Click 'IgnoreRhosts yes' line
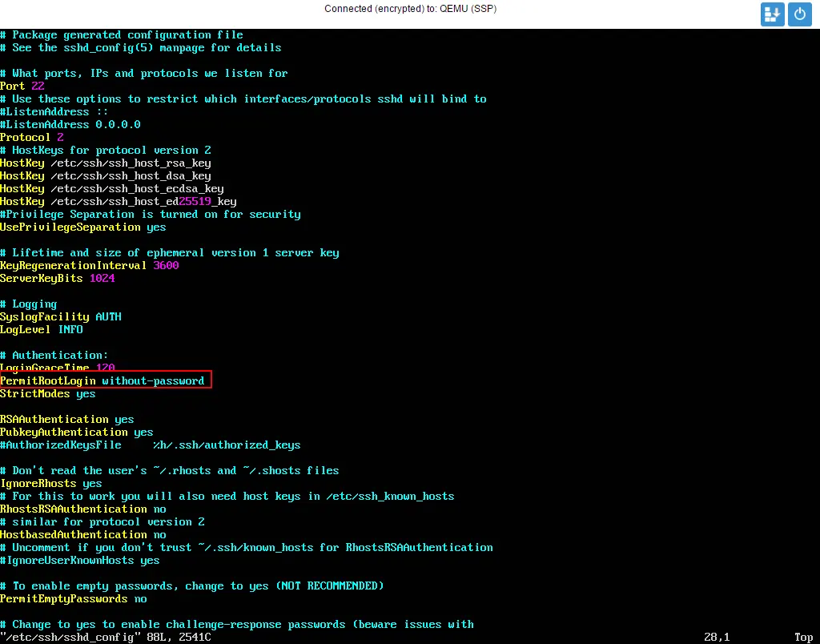820x644 pixels. 51,483
